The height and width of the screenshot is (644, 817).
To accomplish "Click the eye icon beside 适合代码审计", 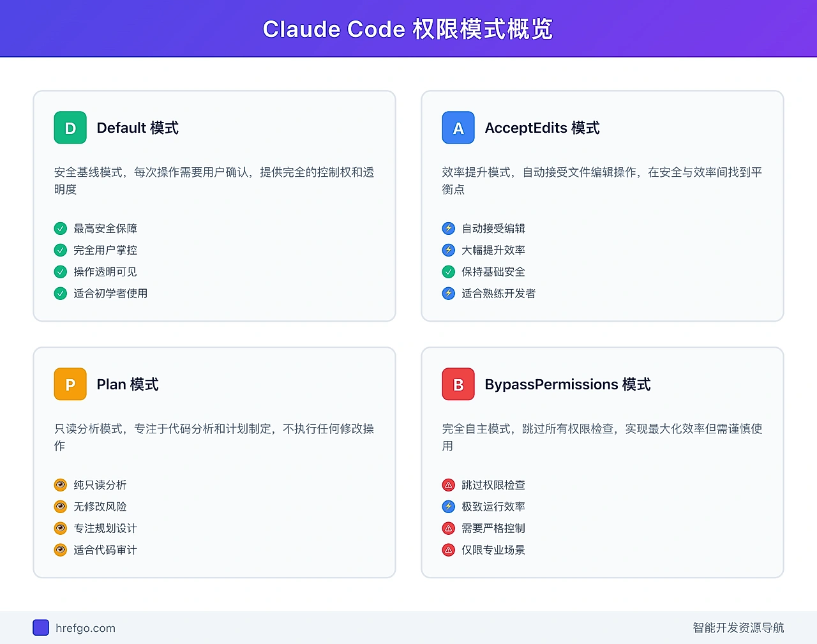I will pos(61,550).
